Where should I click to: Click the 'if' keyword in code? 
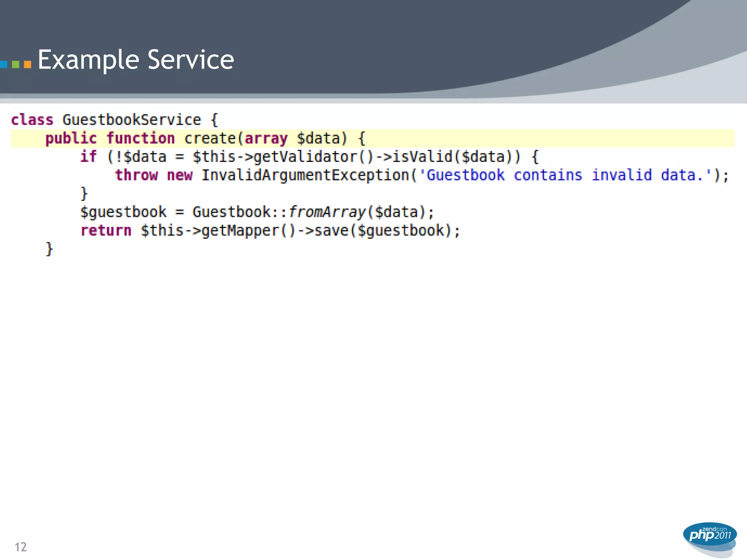88,157
